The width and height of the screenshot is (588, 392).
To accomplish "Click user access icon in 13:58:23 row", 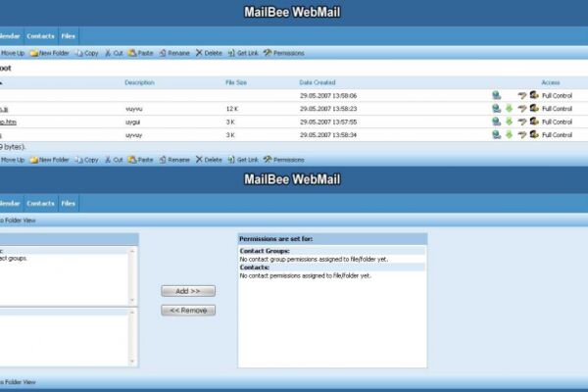I will coord(534,109).
